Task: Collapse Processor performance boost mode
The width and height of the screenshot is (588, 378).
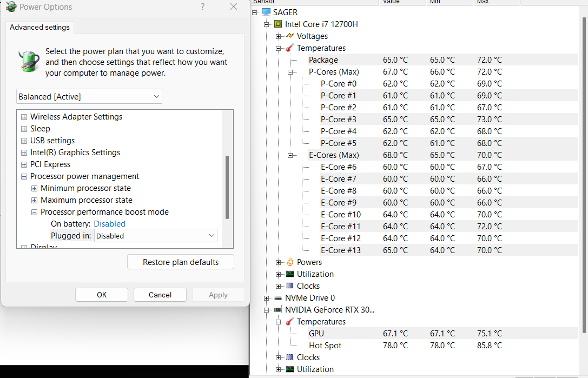Action: (34, 212)
